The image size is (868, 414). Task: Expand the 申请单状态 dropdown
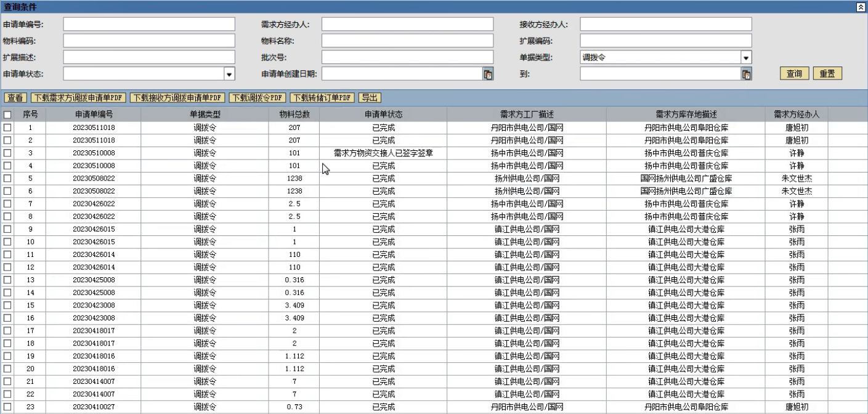[229, 74]
